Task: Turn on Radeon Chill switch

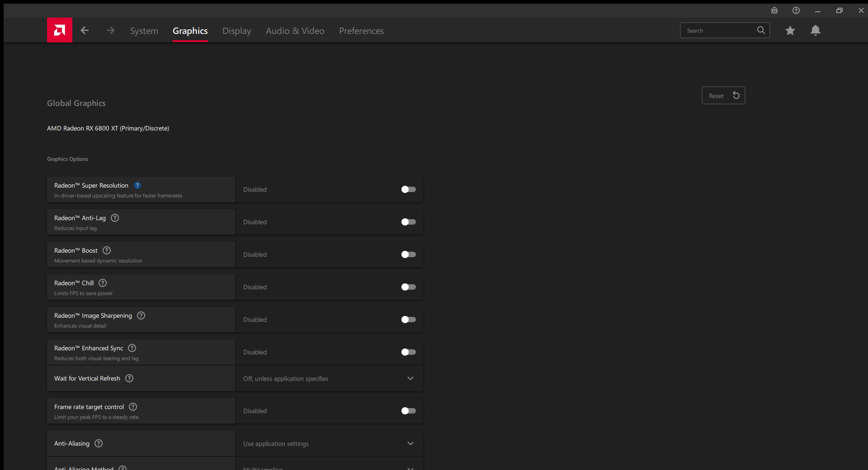Action: [409, 287]
